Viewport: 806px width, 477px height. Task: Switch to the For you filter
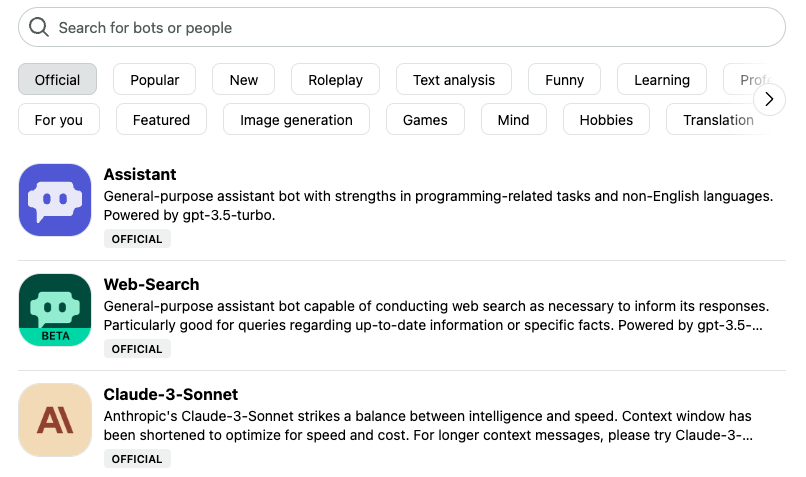point(59,120)
